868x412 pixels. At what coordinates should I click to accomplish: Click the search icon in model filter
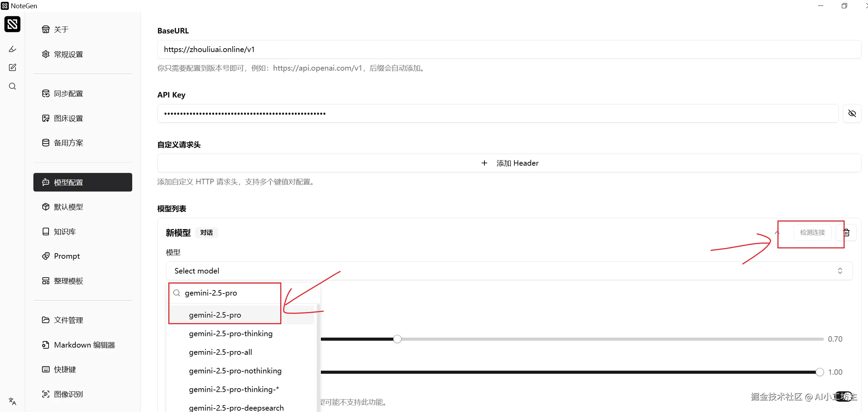(x=177, y=293)
